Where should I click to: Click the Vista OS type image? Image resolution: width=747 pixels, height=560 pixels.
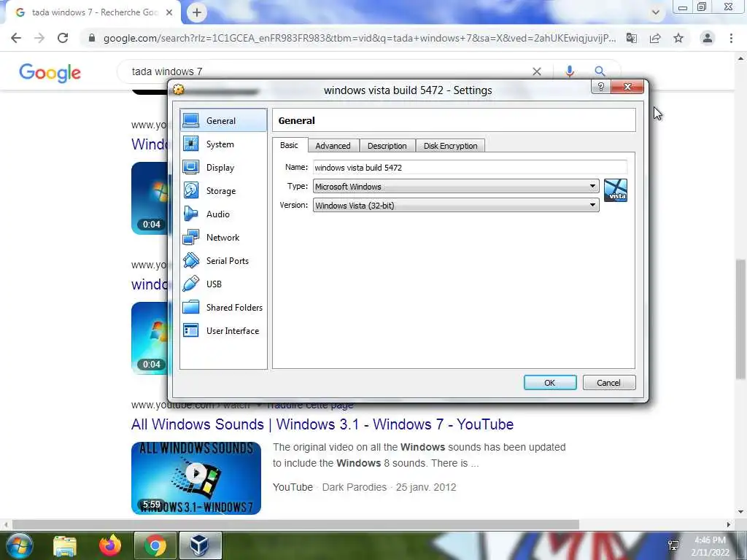coord(616,190)
